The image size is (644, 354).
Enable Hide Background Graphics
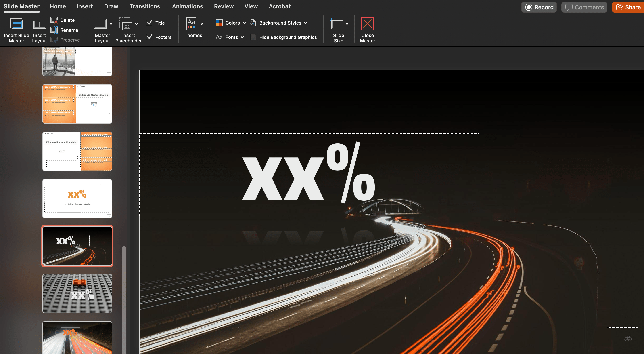(x=253, y=37)
